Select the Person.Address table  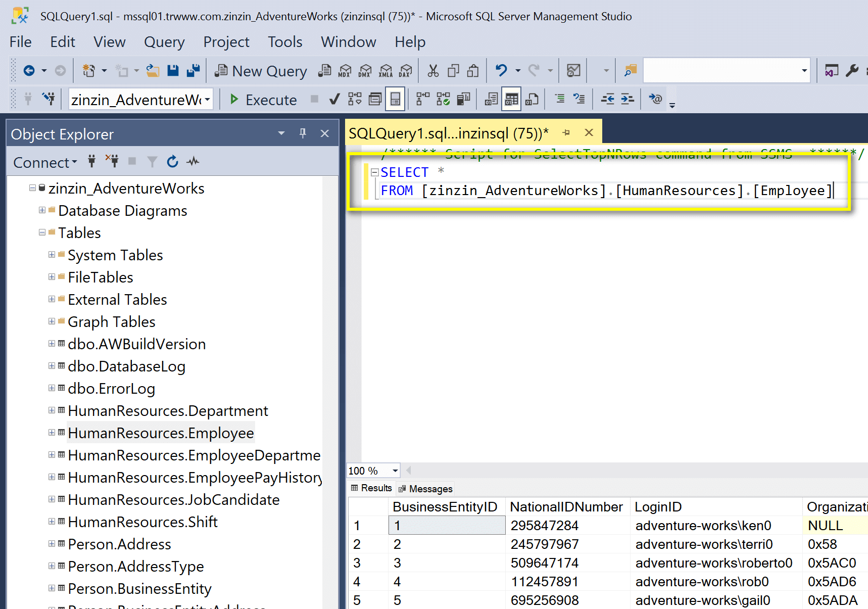[x=119, y=544]
